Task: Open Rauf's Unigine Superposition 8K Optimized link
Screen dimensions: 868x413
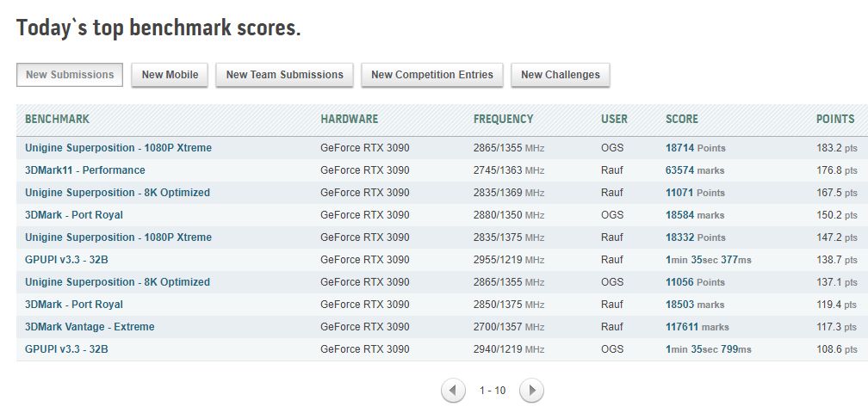Action: tap(117, 193)
